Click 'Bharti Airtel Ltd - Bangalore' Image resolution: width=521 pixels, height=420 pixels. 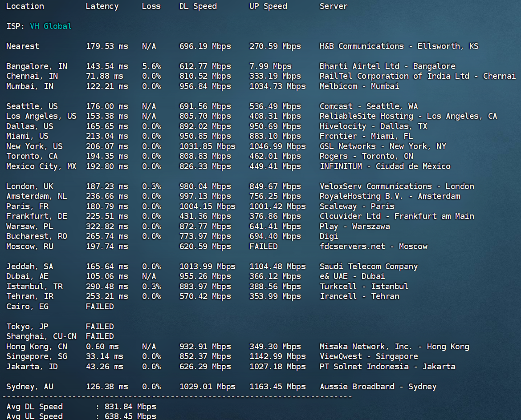point(387,66)
